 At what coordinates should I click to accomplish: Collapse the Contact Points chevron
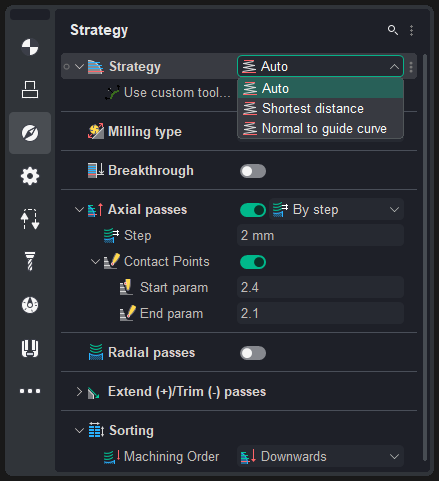(95, 262)
